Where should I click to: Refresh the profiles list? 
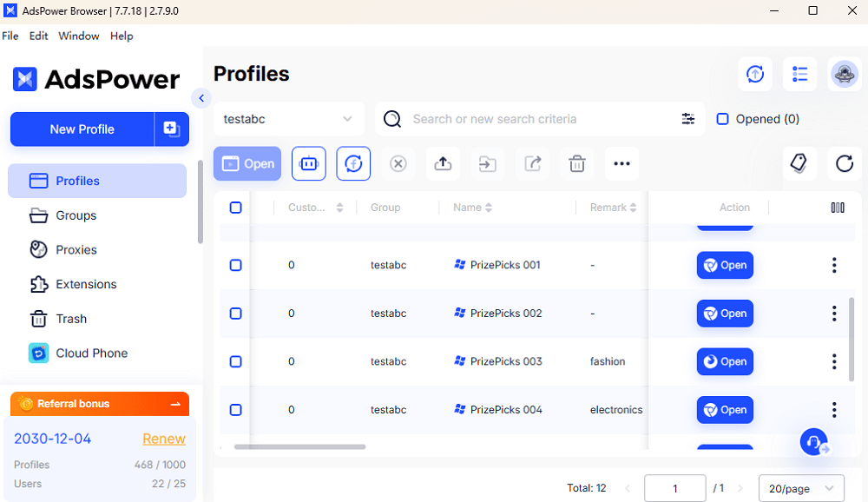pos(844,162)
